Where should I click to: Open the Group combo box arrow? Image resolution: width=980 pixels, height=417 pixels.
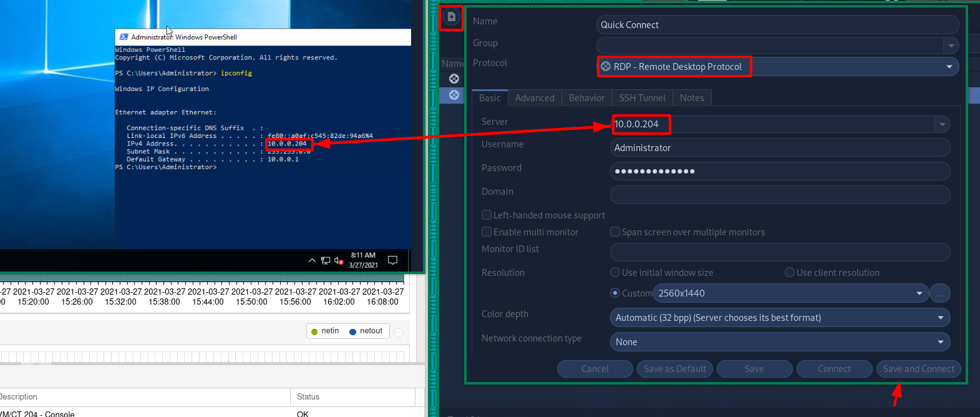[x=951, y=46]
